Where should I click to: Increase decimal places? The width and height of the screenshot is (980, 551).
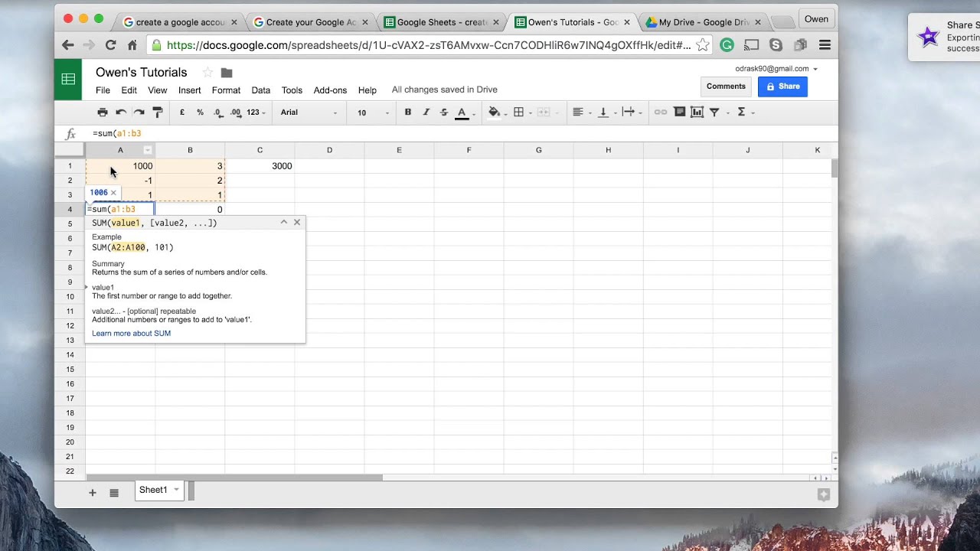(x=236, y=112)
